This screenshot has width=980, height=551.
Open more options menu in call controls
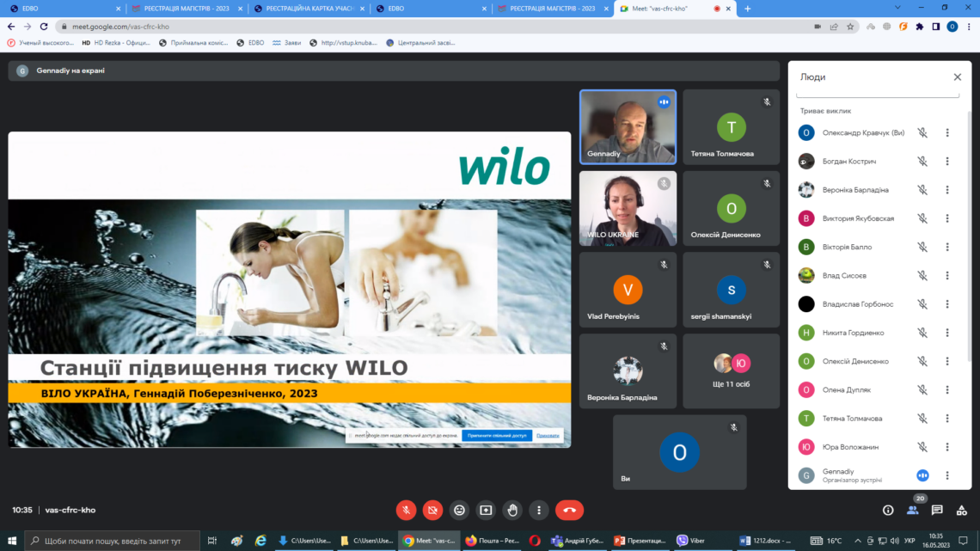point(539,511)
